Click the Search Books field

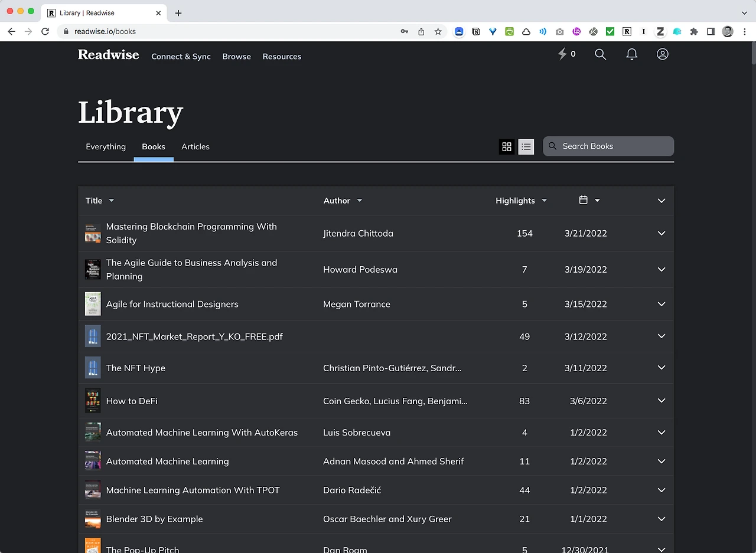[x=608, y=146]
